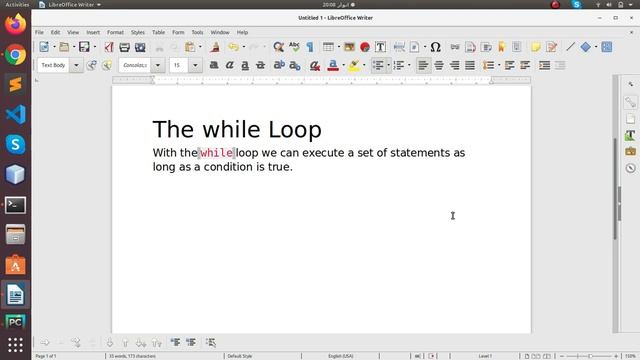
Task: Toggle Bold formatting
Action: (213, 65)
